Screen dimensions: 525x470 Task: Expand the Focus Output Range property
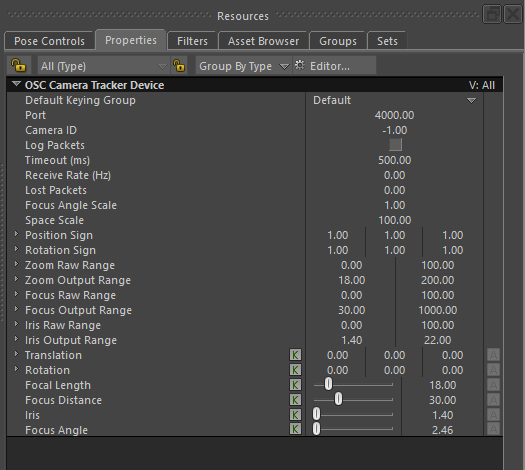16,309
